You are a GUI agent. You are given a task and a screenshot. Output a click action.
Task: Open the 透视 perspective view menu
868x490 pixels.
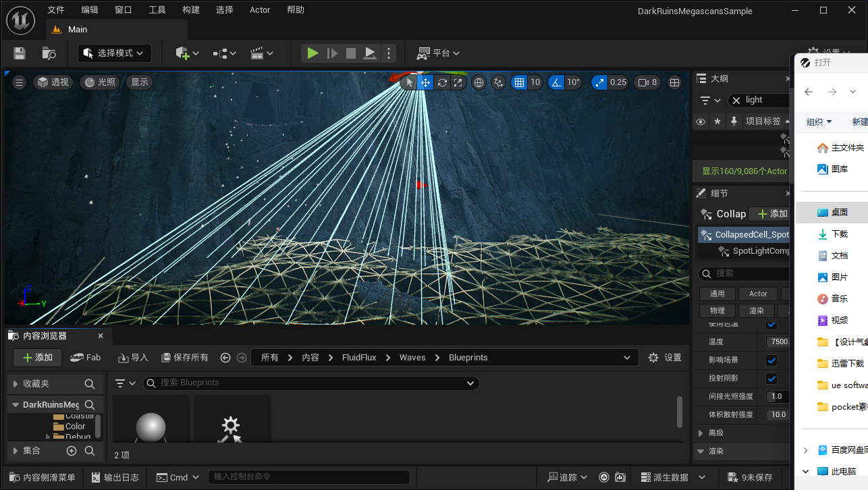point(53,82)
